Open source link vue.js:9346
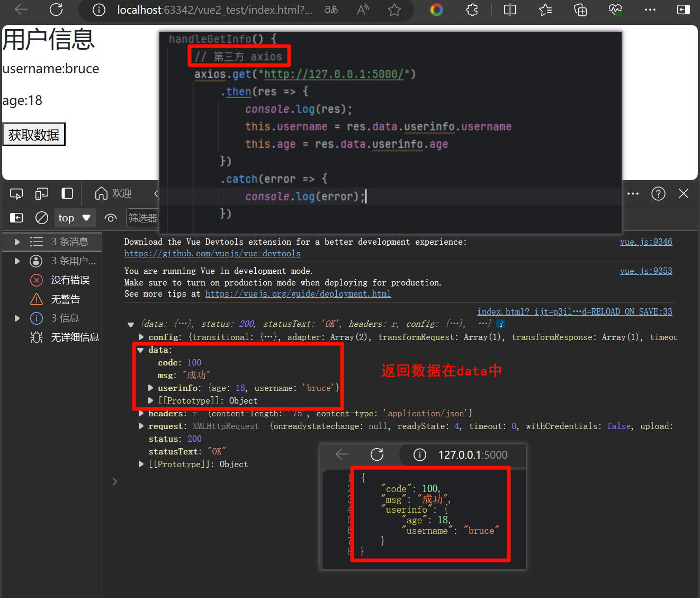Screen dimensions: 700x598 coord(646,242)
